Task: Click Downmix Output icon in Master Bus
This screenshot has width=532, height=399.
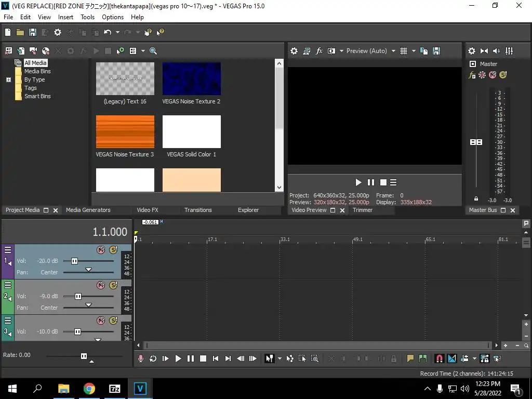Action: [484, 51]
